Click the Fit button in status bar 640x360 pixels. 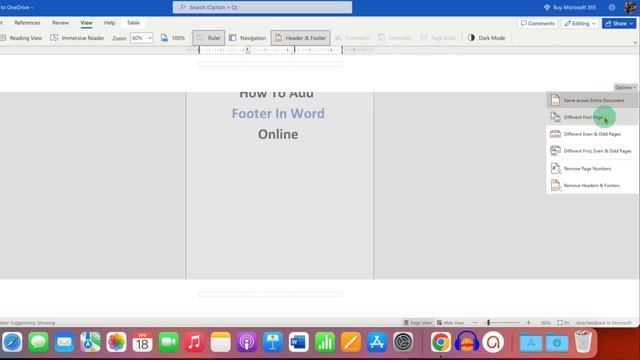pos(563,322)
